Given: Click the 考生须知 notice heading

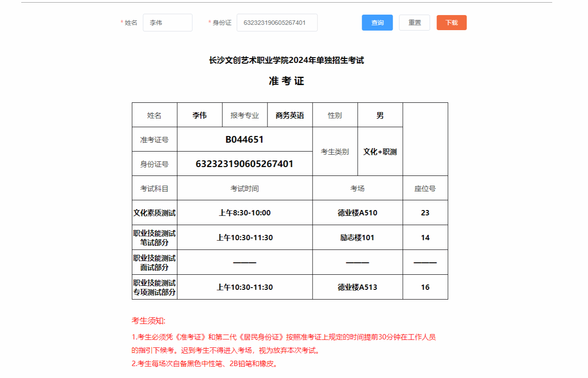Looking at the screenshot, I should (x=148, y=321).
